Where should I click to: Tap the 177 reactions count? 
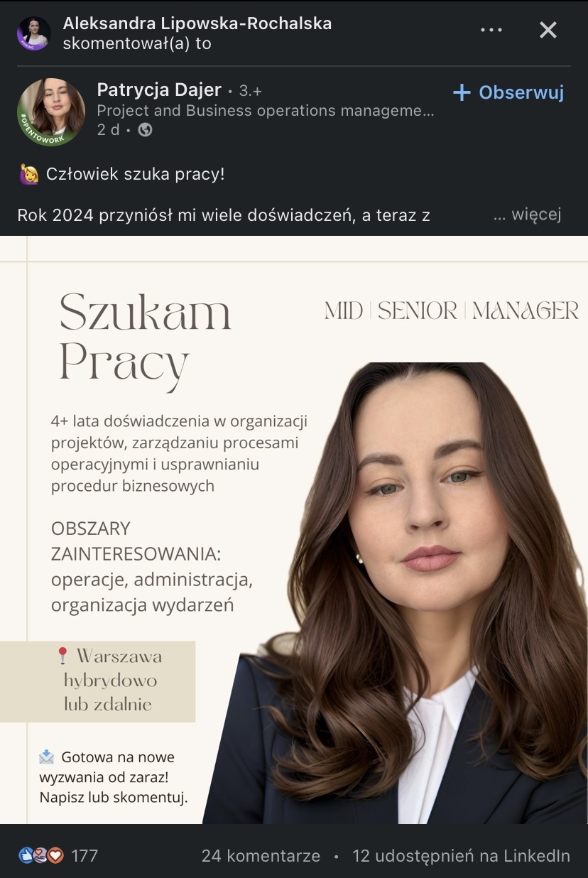pyautogui.click(x=85, y=856)
